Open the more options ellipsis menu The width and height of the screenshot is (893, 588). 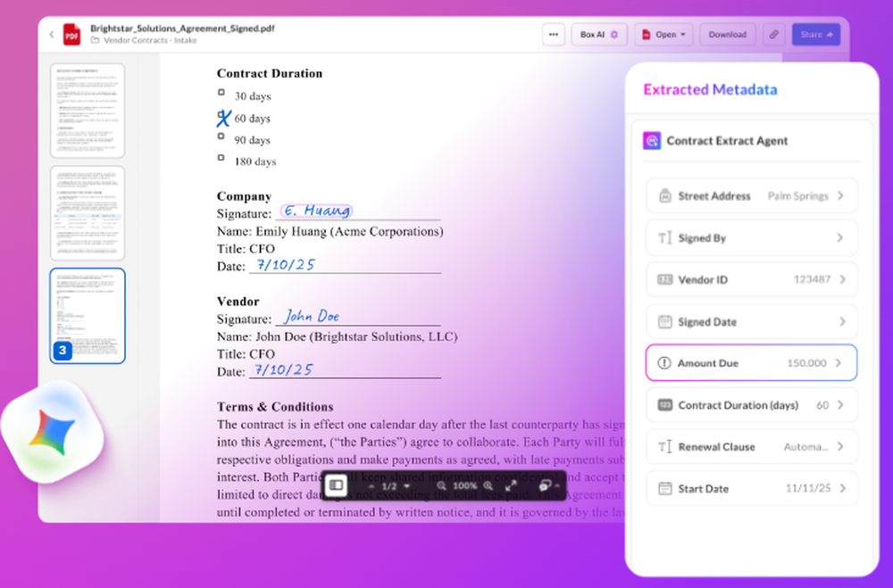554,34
